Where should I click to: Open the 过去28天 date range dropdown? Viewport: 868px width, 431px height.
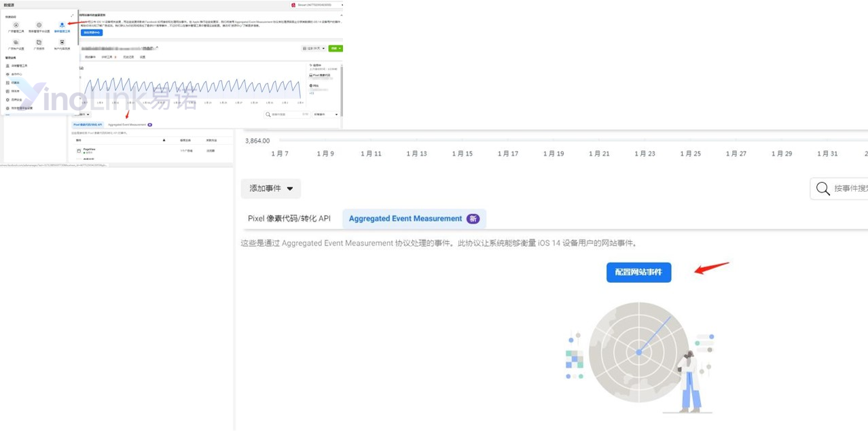coord(313,48)
